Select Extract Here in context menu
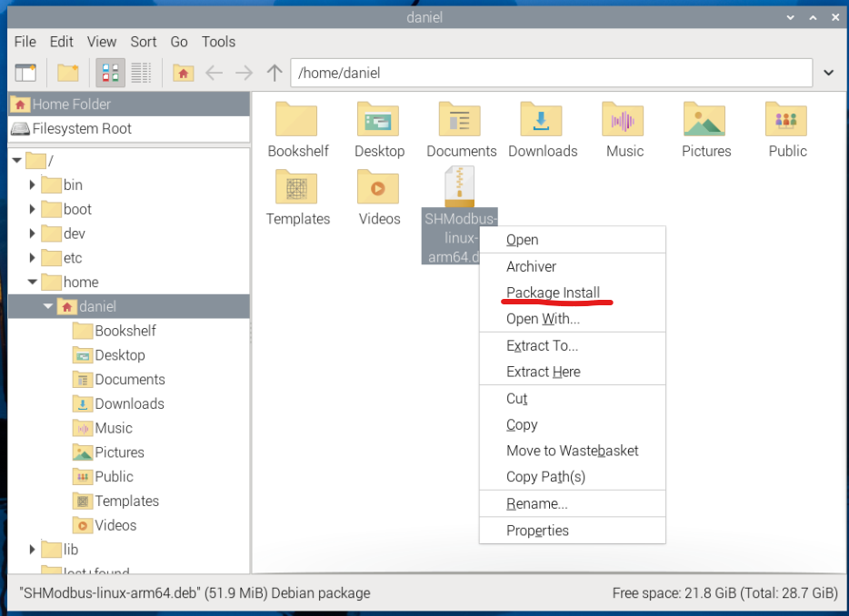This screenshot has width=849, height=616. tap(543, 372)
